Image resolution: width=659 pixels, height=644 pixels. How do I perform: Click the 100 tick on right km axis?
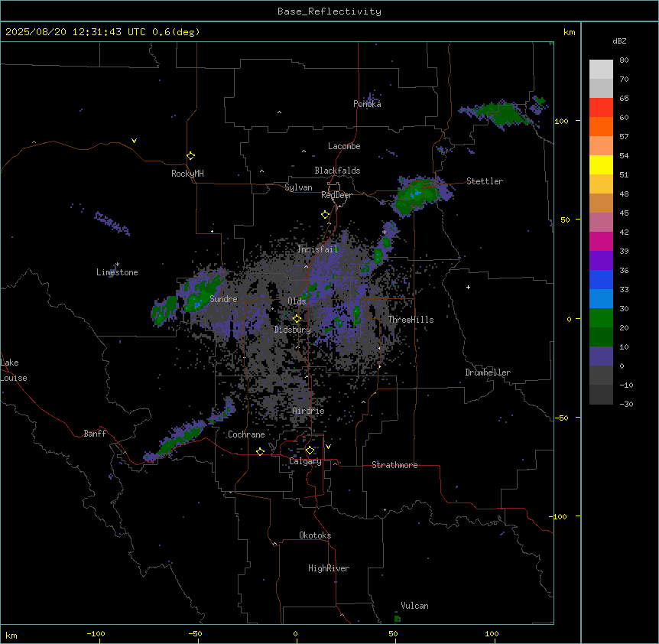[561, 121]
